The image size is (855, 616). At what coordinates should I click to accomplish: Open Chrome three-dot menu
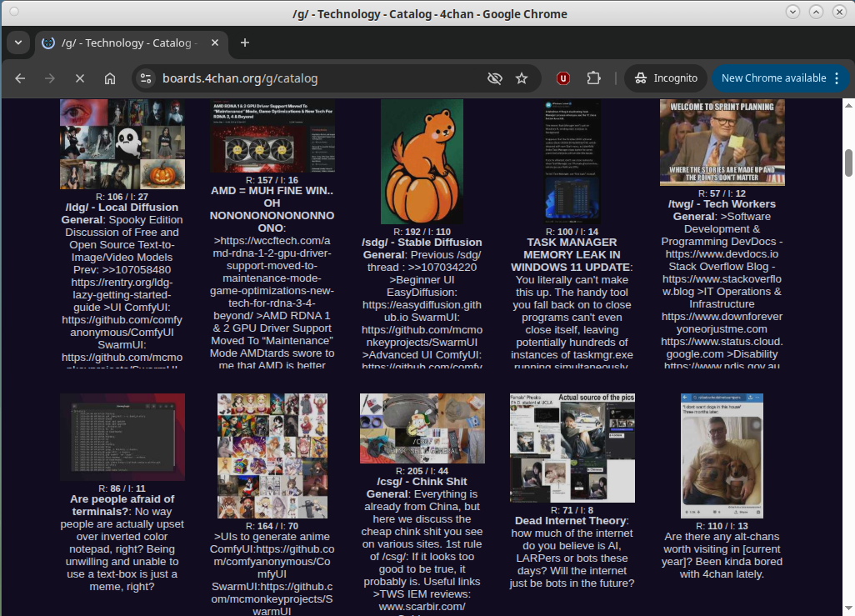pyautogui.click(x=837, y=78)
